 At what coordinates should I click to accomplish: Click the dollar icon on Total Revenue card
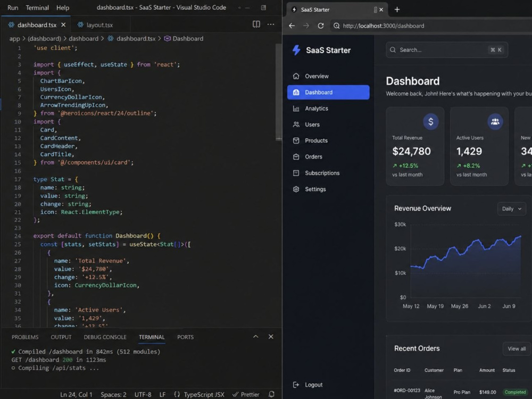click(x=430, y=121)
